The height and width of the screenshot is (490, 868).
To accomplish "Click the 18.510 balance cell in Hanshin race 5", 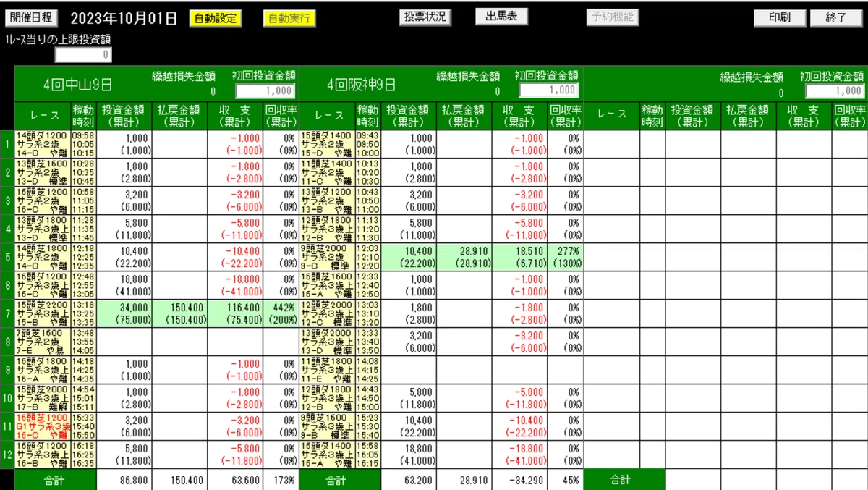I will (520, 257).
